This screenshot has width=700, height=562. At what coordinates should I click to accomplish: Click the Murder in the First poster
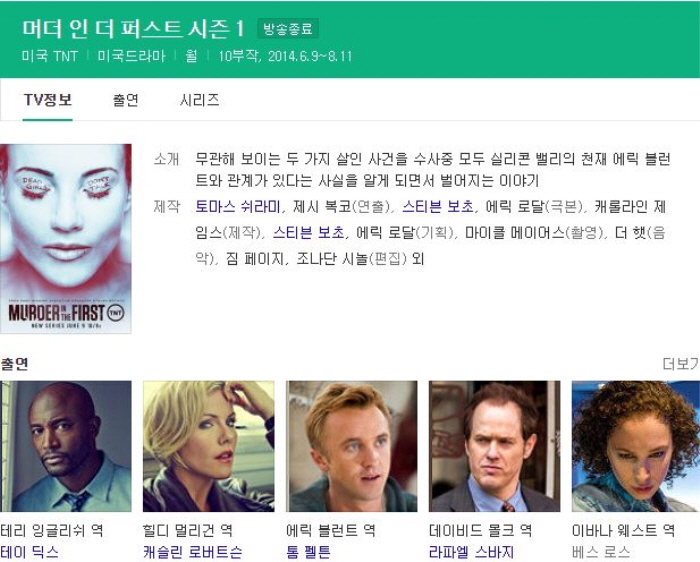tap(66, 238)
